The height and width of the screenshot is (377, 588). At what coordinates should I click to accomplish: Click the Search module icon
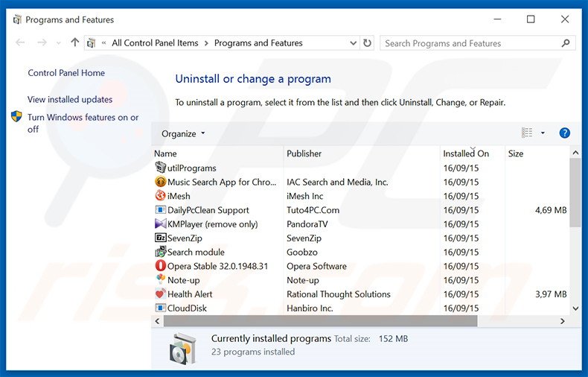161,252
